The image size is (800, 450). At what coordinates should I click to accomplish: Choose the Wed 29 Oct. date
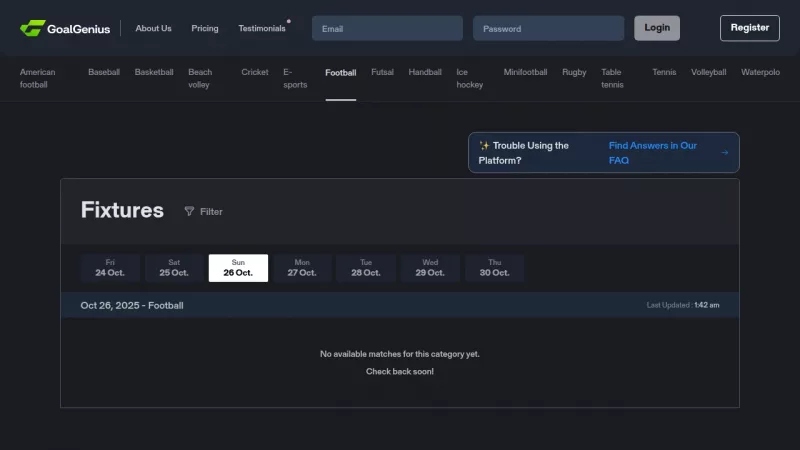[430, 268]
